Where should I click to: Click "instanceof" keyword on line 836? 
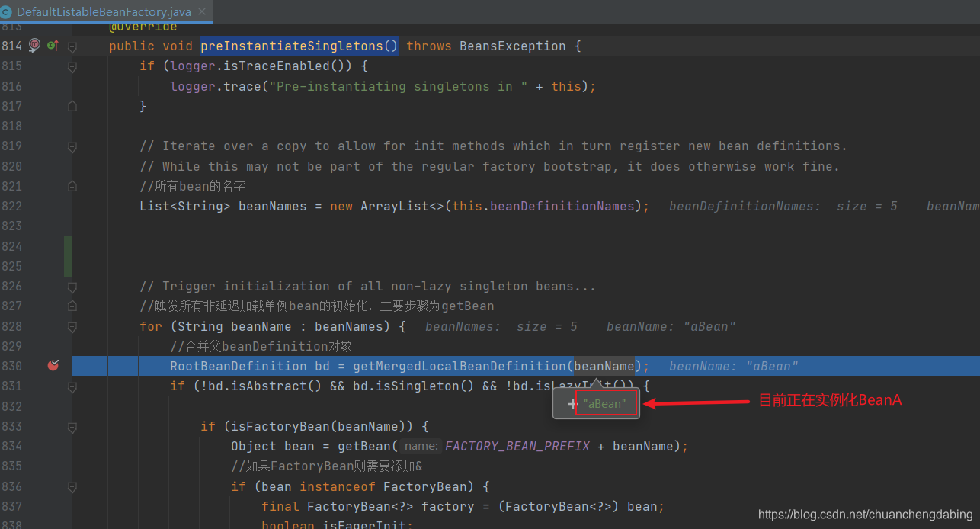pos(338,486)
